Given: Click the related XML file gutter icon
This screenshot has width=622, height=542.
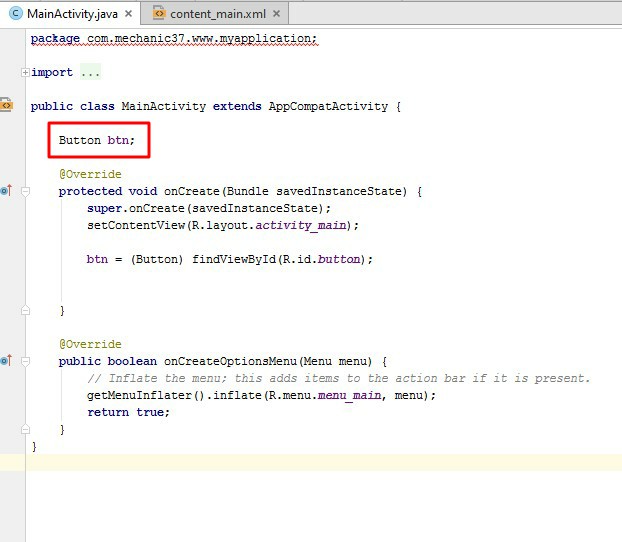Looking at the screenshot, I should click(6, 105).
